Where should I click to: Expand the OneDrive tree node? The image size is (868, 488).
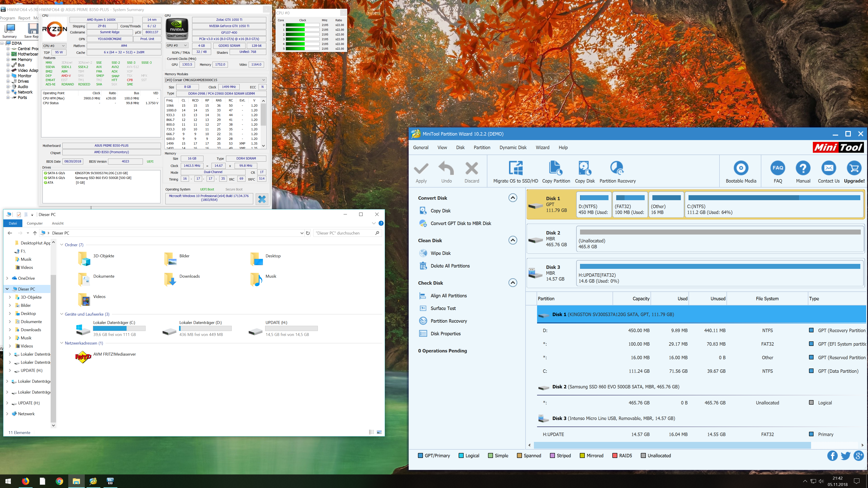click(7, 278)
